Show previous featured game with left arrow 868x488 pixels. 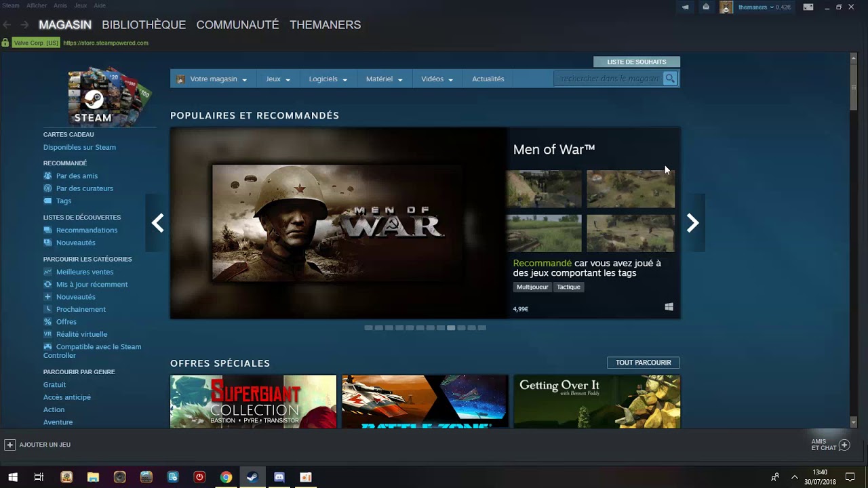pyautogui.click(x=157, y=223)
